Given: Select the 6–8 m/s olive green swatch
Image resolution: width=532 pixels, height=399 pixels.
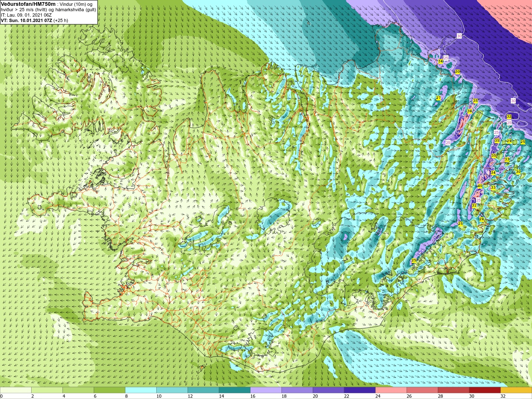Looking at the screenshot, I should click(109, 390).
